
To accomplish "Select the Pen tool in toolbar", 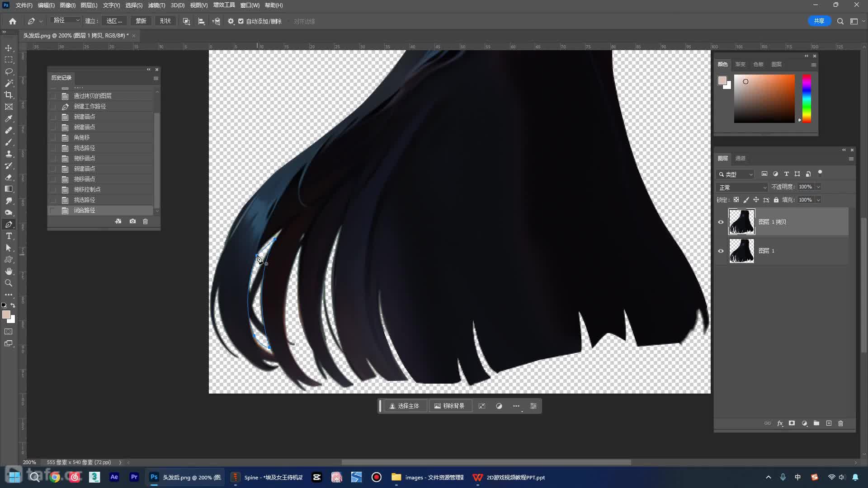I will (x=9, y=224).
